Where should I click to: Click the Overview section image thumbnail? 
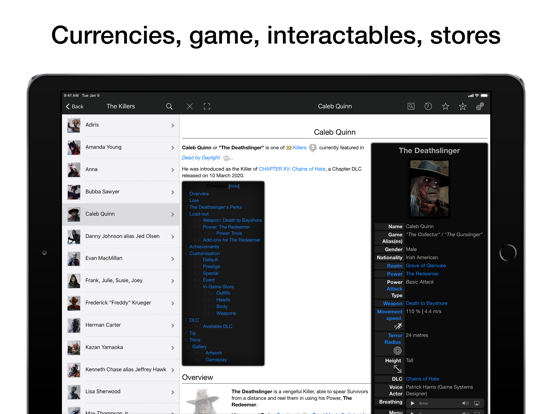pos(203,401)
